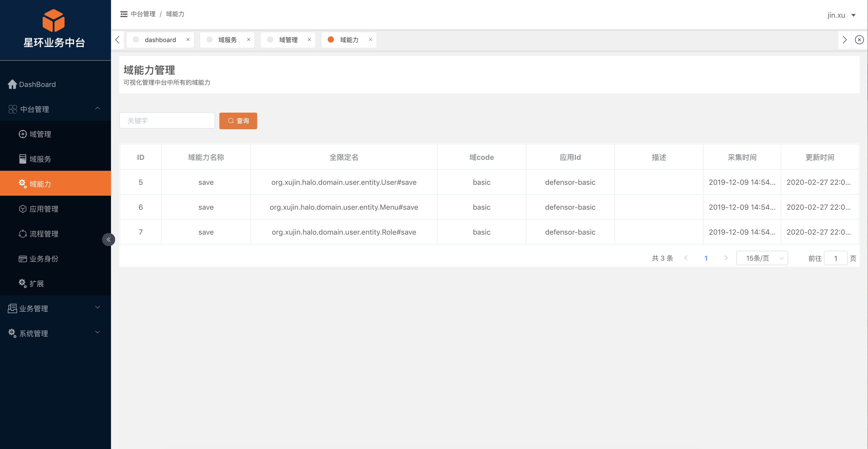Expand the 业务管理 menu chevron
This screenshot has height=449, width=868.
coord(97,307)
